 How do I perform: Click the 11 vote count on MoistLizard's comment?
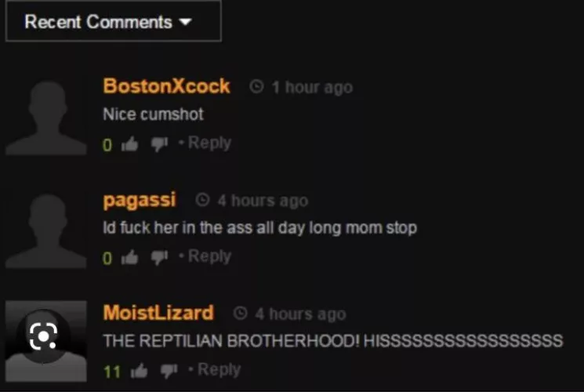click(x=112, y=372)
